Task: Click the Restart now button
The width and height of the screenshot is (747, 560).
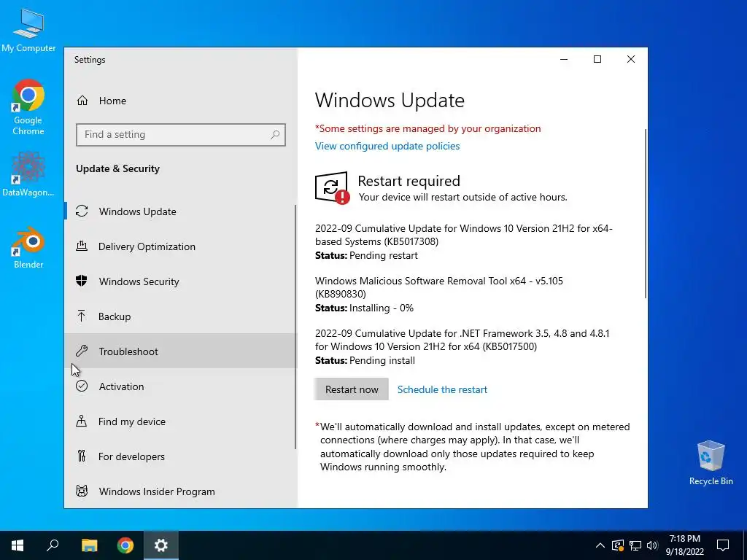Action: pyautogui.click(x=352, y=389)
